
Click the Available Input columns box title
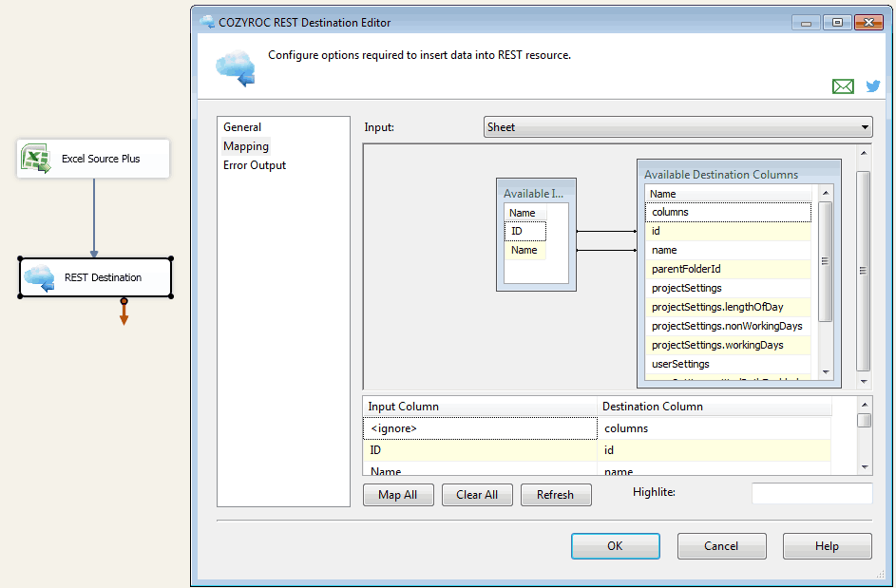pyautogui.click(x=533, y=194)
